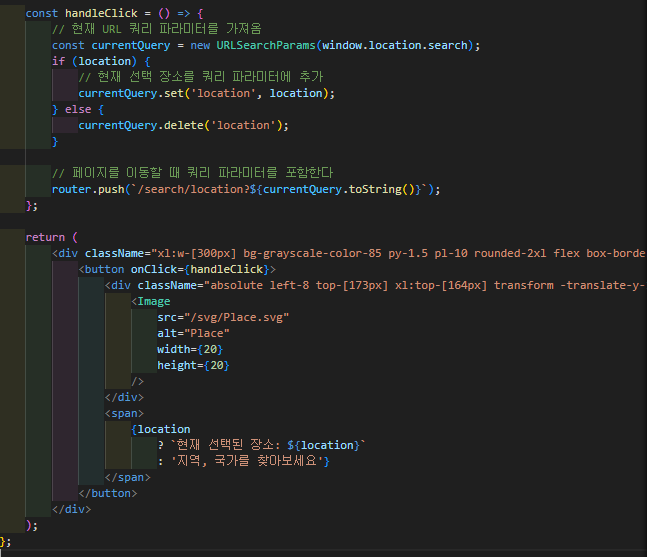Click 'window.location.search' argument
Screen dimensions: 647x557
pos(395,45)
